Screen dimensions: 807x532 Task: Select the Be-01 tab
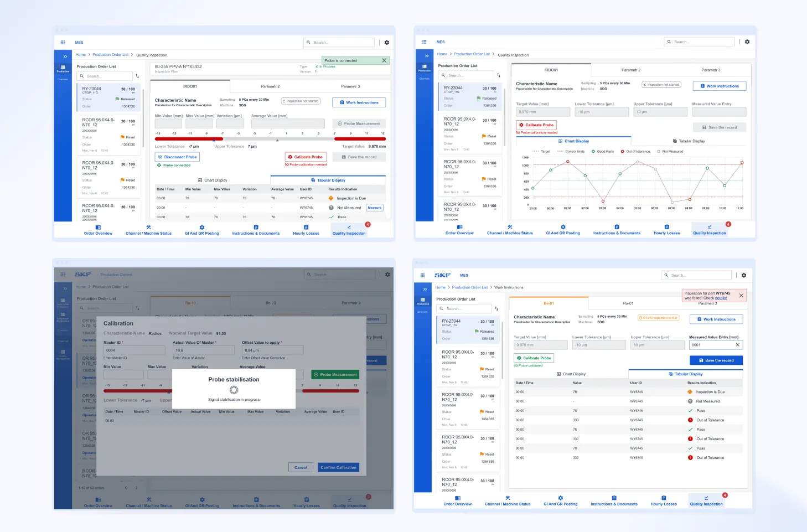pos(549,303)
